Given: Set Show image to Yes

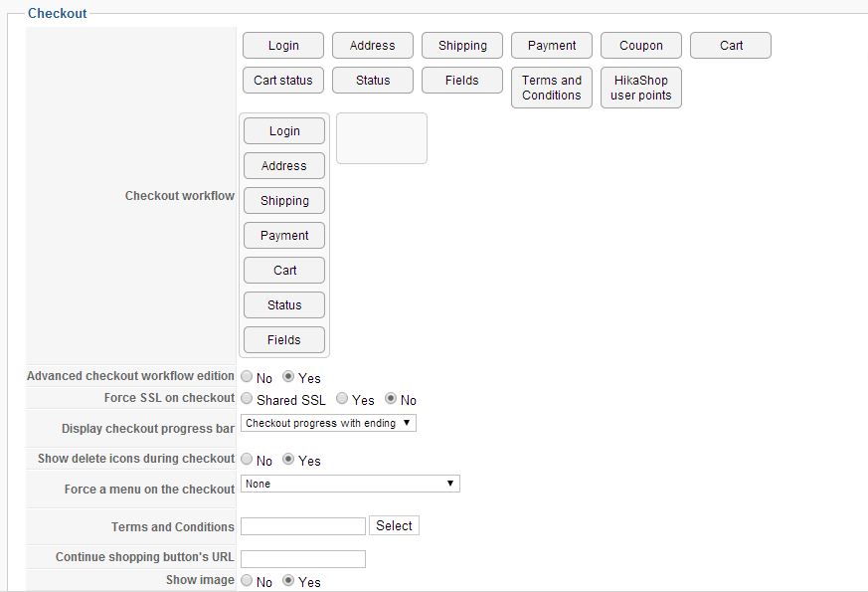Looking at the screenshot, I should click(288, 580).
